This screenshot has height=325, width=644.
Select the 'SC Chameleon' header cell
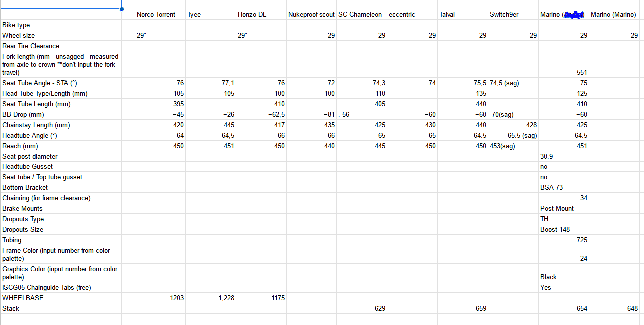(x=362, y=15)
